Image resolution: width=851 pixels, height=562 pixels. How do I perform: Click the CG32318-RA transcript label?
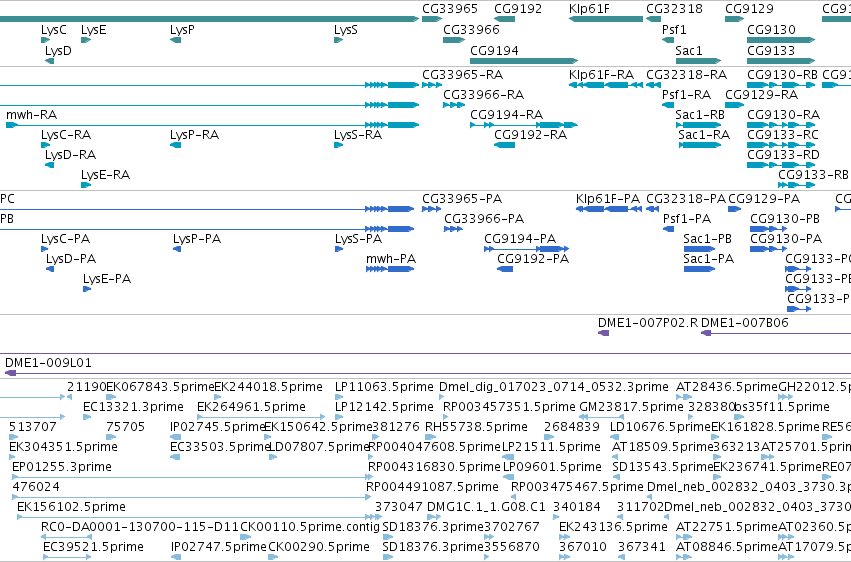click(x=687, y=74)
